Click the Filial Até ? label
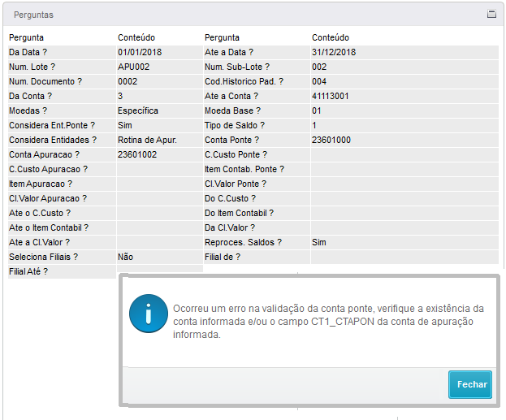Screen dimensions: 506x420 [x=28, y=272]
